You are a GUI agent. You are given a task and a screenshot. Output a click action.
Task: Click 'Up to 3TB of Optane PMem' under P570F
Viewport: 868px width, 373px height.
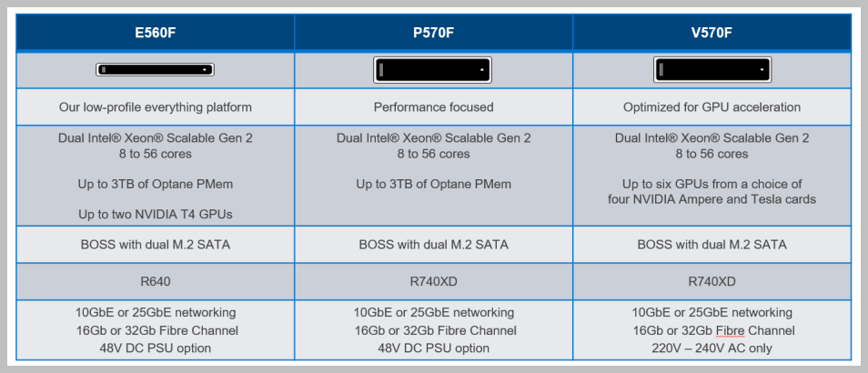coord(433,184)
